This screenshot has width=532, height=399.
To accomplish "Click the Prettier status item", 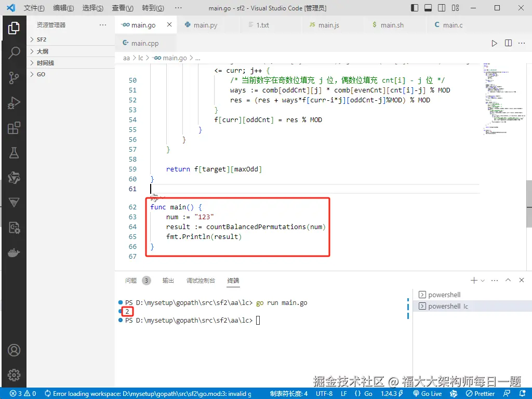I will (480, 394).
